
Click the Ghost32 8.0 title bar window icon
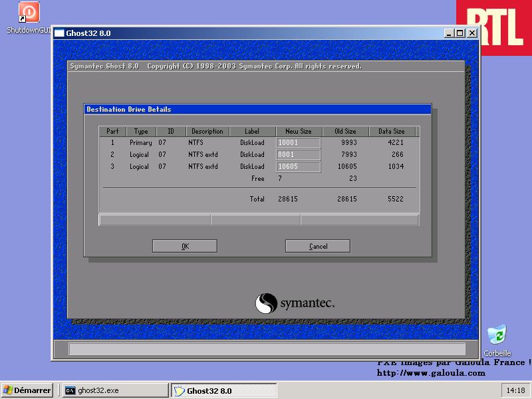click(x=59, y=33)
